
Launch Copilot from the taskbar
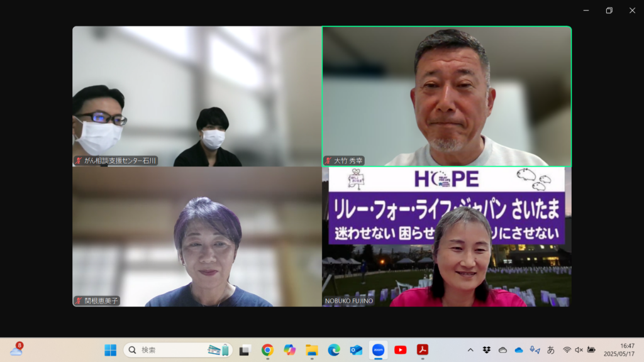tap(289, 350)
